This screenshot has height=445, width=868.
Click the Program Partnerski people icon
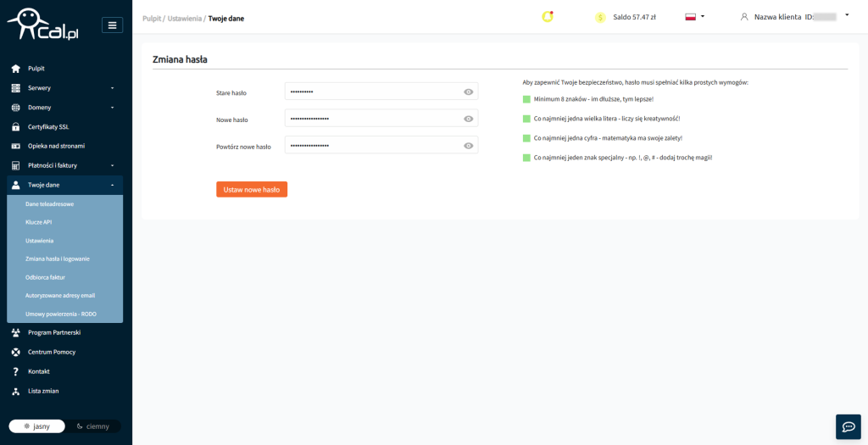coord(15,332)
